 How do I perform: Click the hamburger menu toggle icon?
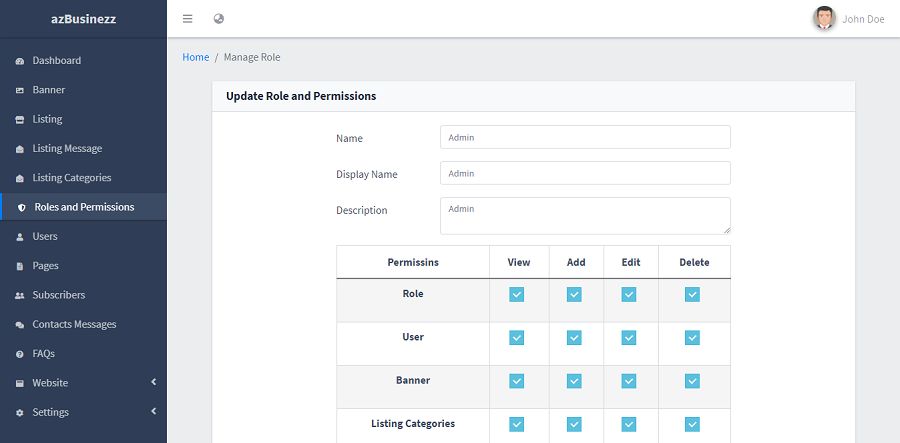tap(187, 19)
